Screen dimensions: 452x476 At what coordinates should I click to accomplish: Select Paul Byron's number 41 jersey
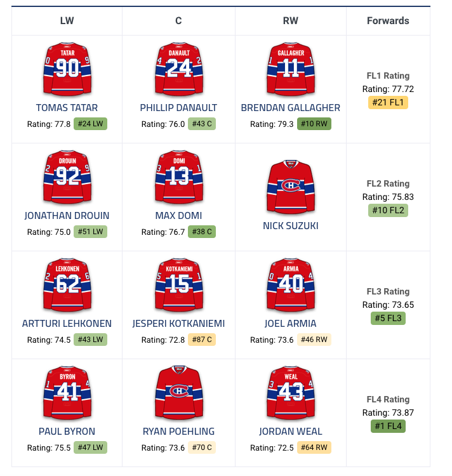point(67,392)
